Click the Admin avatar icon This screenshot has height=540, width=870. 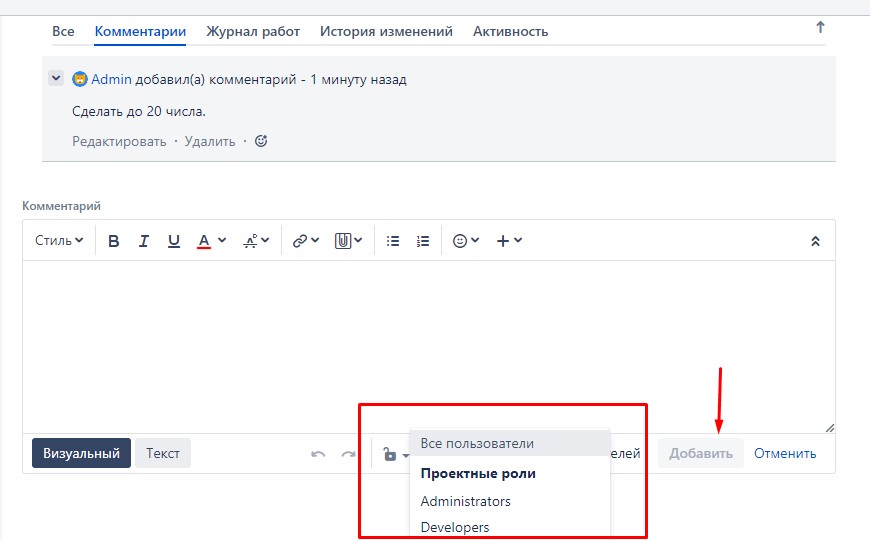(80, 79)
